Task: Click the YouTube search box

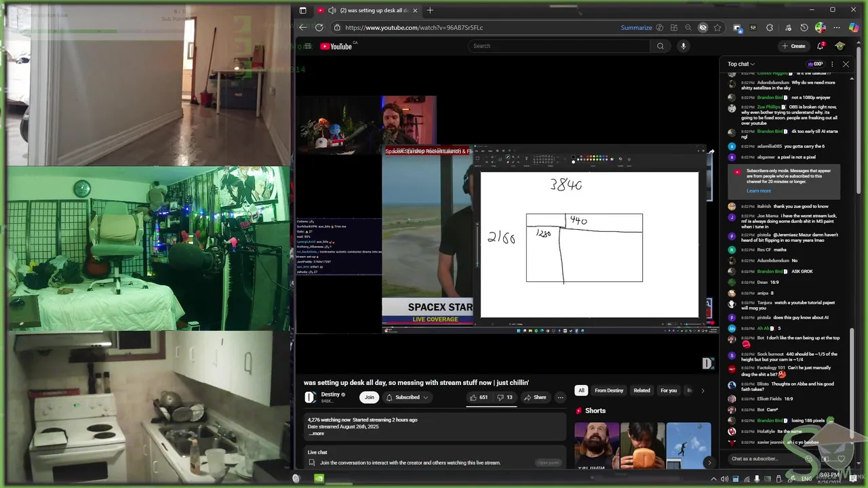Action: pyautogui.click(x=558, y=46)
